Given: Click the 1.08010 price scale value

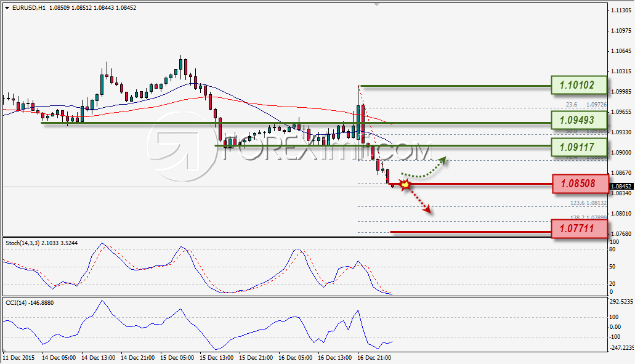Looking at the screenshot, I should [x=621, y=213].
